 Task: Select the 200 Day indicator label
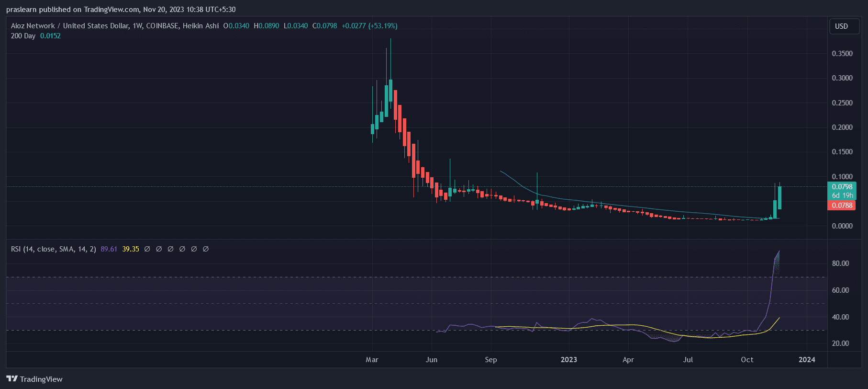tap(23, 36)
